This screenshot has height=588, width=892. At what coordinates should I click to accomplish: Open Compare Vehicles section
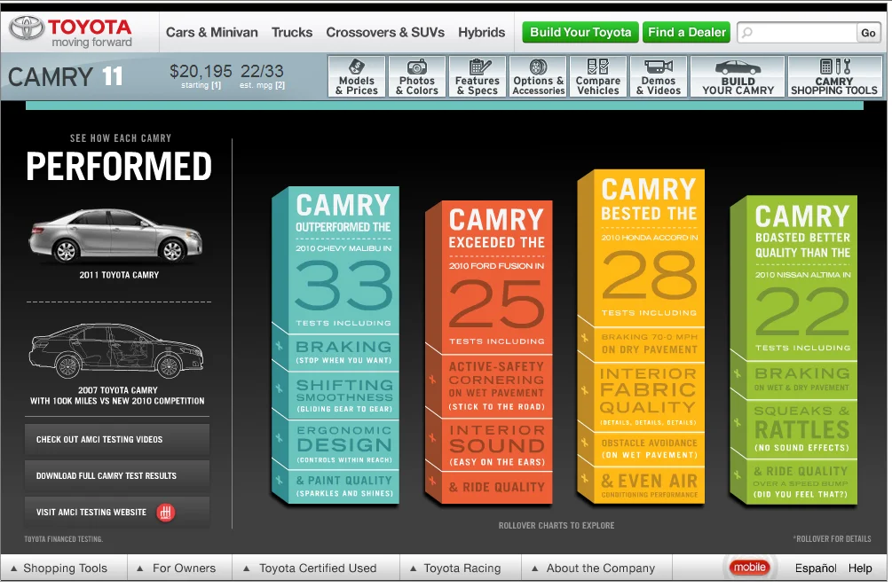point(598,76)
